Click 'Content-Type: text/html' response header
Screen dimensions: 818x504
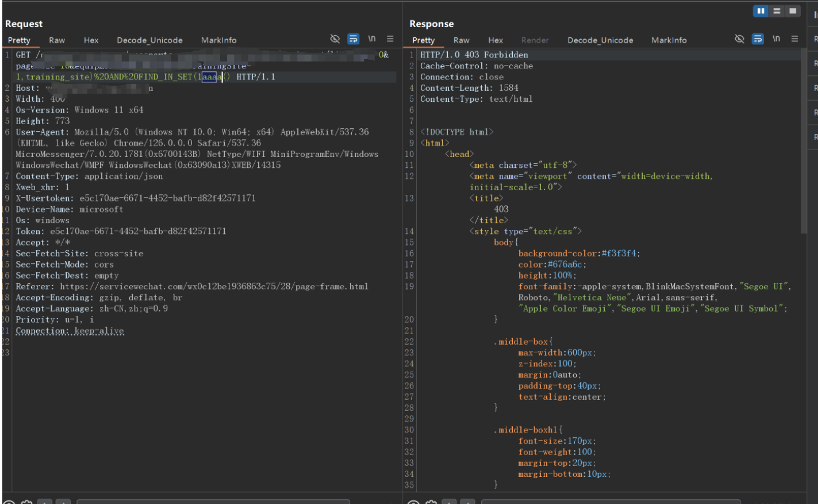coord(477,99)
